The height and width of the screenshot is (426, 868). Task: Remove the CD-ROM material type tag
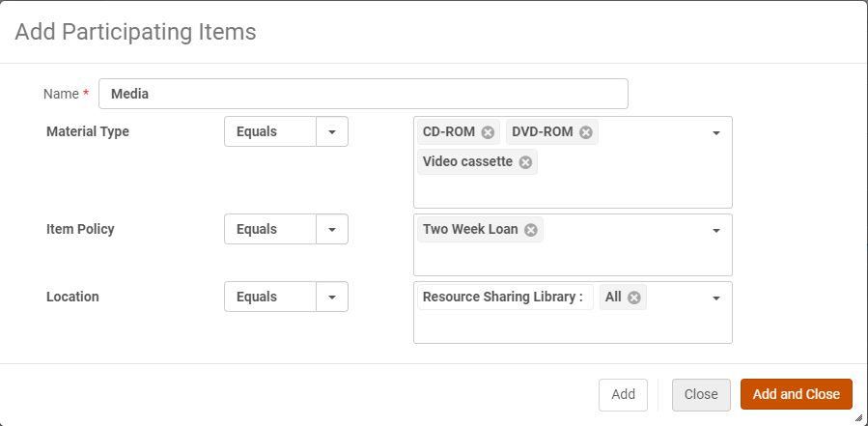(488, 132)
